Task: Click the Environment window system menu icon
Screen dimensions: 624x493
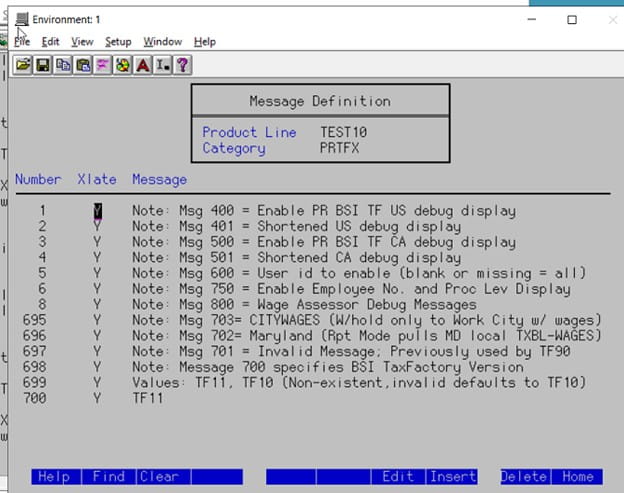Action: click(21, 19)
